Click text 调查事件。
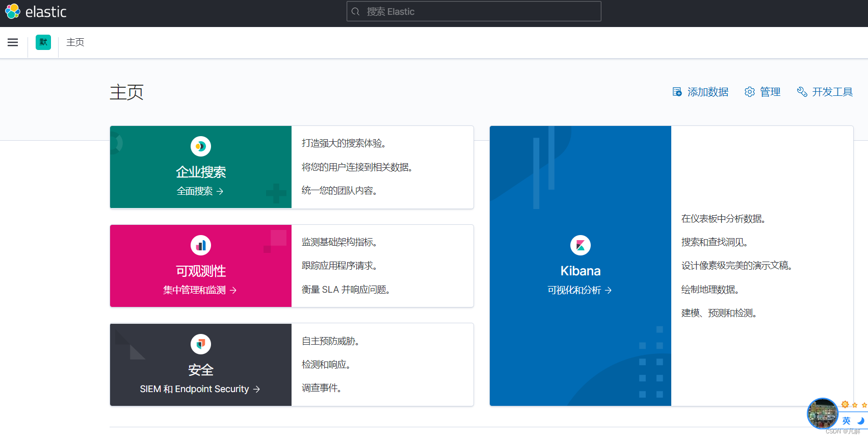The image size is (868, 439). point(322,388)
